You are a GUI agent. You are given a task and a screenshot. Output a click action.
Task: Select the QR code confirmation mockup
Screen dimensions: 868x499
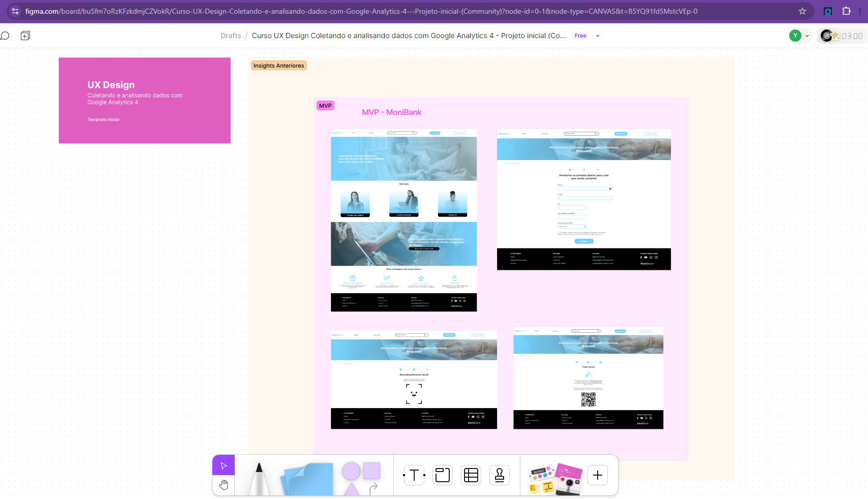click(588, 378)
